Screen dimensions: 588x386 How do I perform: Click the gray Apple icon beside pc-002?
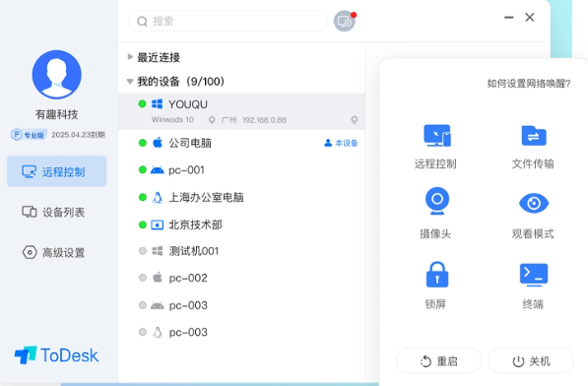[x=158, y=278]
